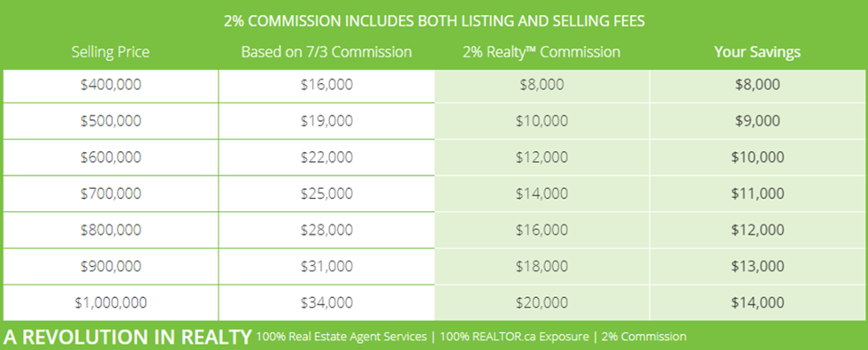Screen dimensions: 868x350
Task: Click the 2% COMMISSION INCLUDES title banner
Action: (x=434, y=21)
